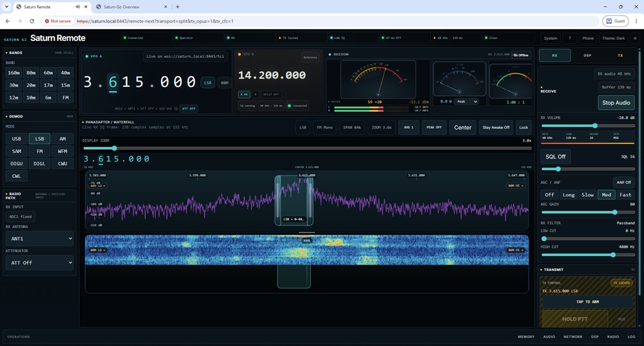The height and width of the screenshot is (346, 644).
Task: Click the S-meter analog gauge
Action: click(378, 79)
